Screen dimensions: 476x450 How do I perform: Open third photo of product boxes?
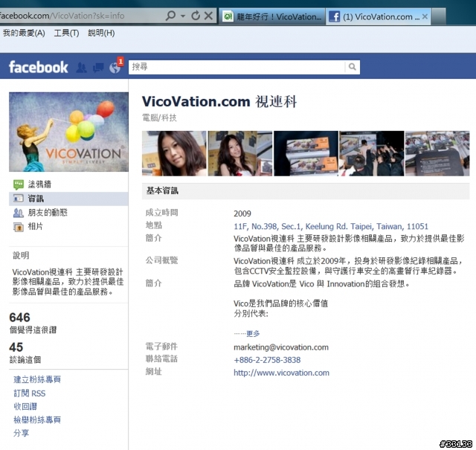(306, 153)
